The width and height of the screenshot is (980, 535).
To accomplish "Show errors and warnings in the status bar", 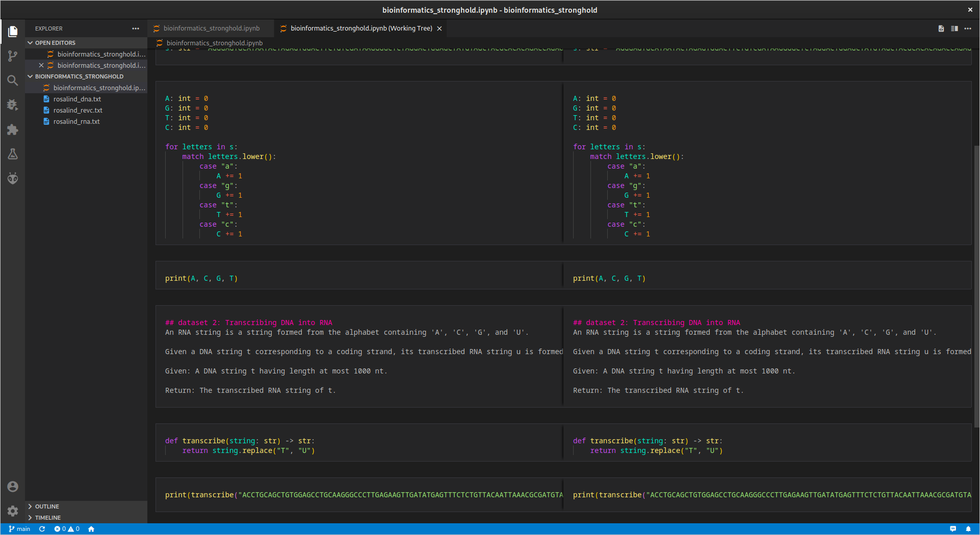I will (67, 529).
